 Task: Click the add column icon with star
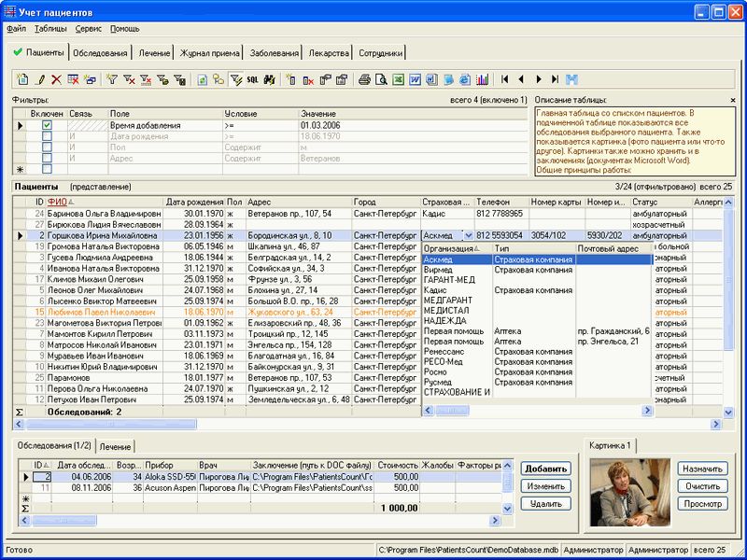tap(291, 79)
